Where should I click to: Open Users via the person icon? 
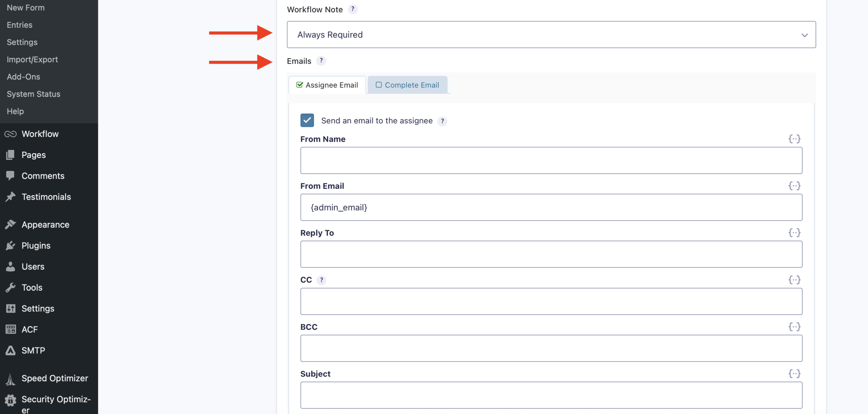pyautogui.click(x=11, y=266)
